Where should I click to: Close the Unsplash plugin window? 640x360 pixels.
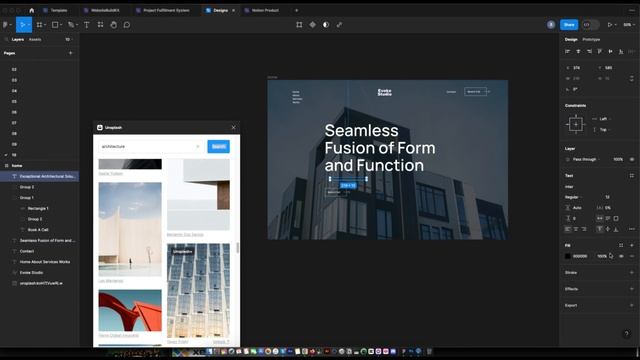(233, 127)
